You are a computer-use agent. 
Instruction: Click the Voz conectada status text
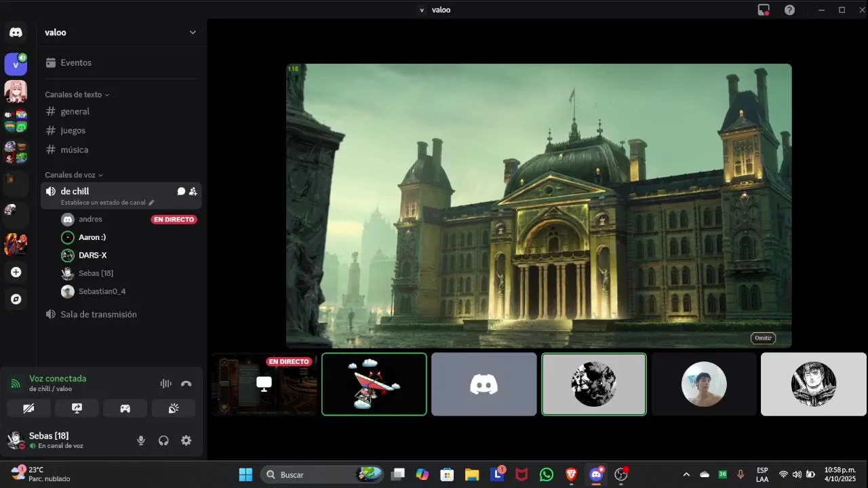pos(58,378)
